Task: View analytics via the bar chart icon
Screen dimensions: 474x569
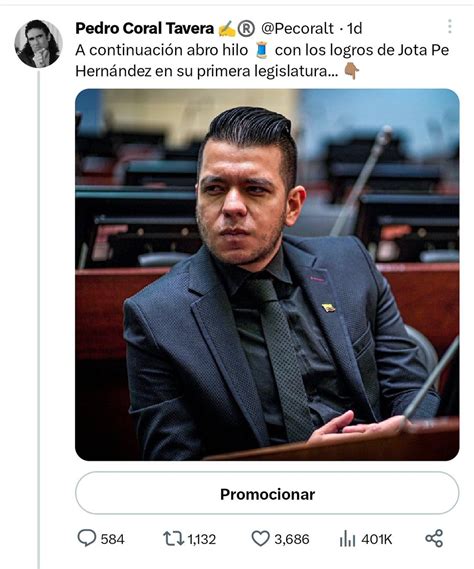Action: [347, 539]
